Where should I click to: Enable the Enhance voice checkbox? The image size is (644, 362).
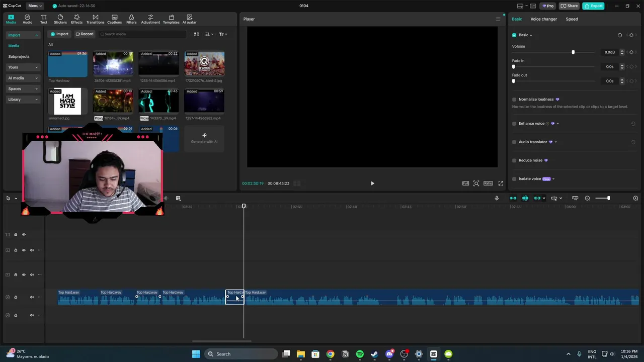tap(514, 124)
